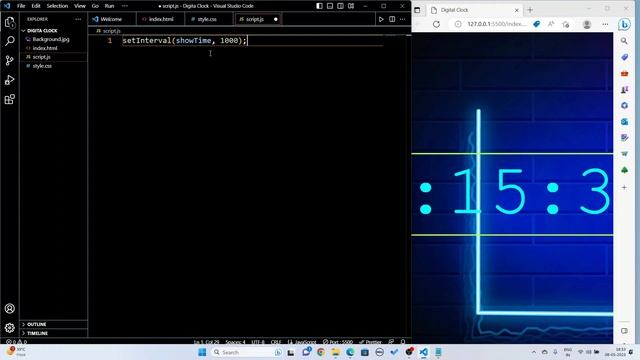Open the Search view in VS Code
Image resolution: width=640 pixels, height=360 pixels.
(x=10, y=41)
